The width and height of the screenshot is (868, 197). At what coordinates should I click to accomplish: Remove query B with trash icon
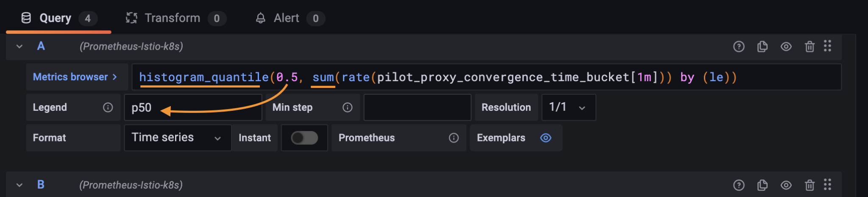coord(810,185)
